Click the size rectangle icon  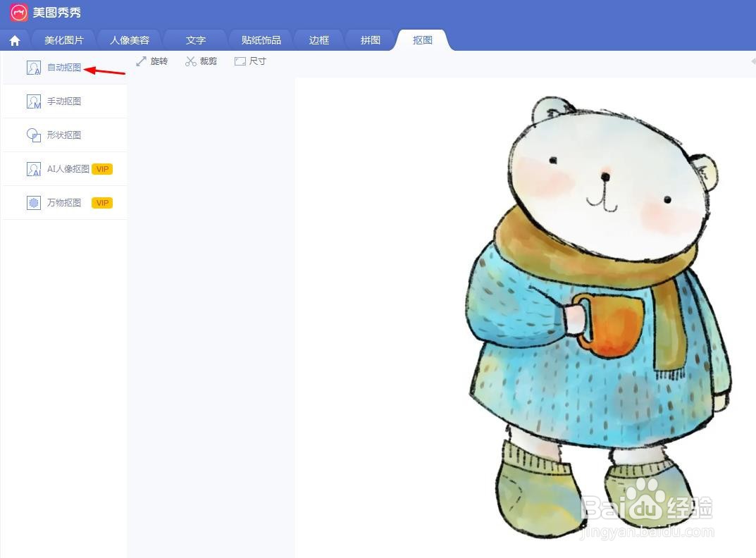(x=240, y=61)
